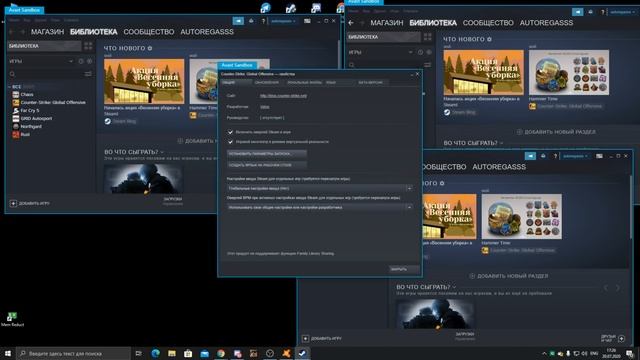The image size is (640, 360).
Task: Open ЧТО НОВОГО gear in top-right Steam window
Action: (x=489, y=39)
